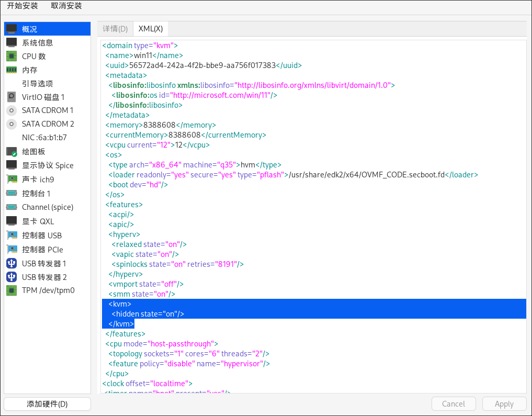Select the TPM /dev/tpm0 device icon
Image resolution: width=532 pixels, height=416 pixels.
coord(12,290)
